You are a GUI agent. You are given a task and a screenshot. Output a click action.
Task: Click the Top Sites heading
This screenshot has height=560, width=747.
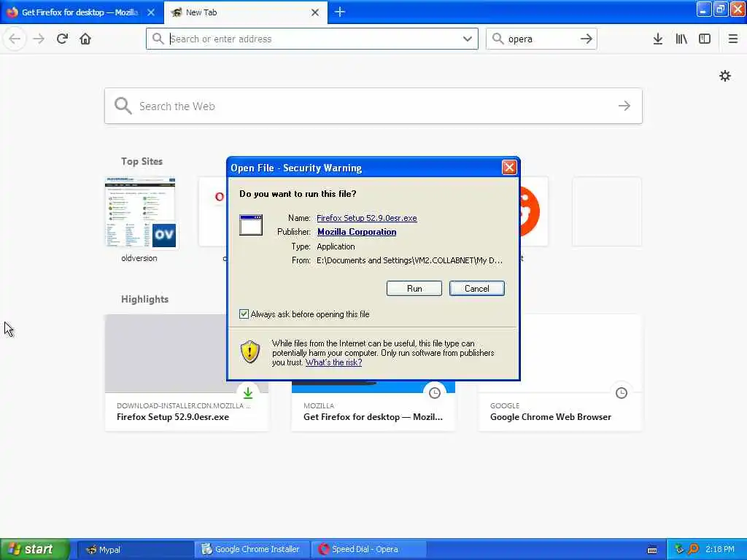point(142,161)
